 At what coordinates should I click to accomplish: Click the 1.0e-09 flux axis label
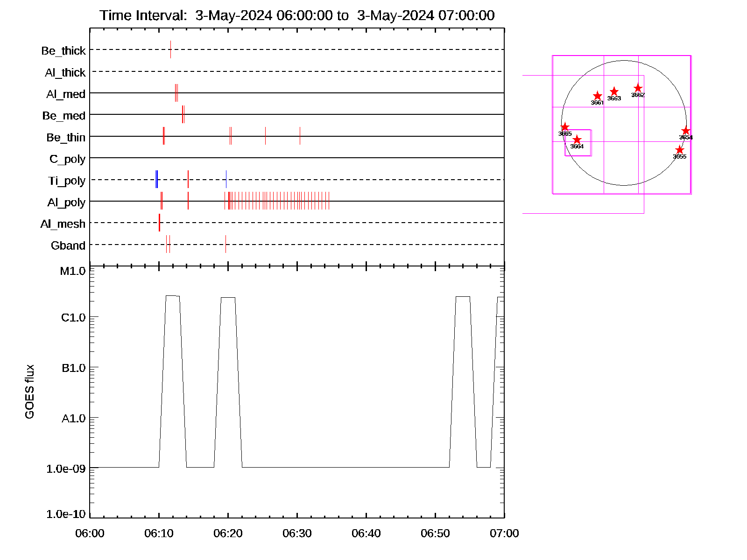click(x=66, y=469)
